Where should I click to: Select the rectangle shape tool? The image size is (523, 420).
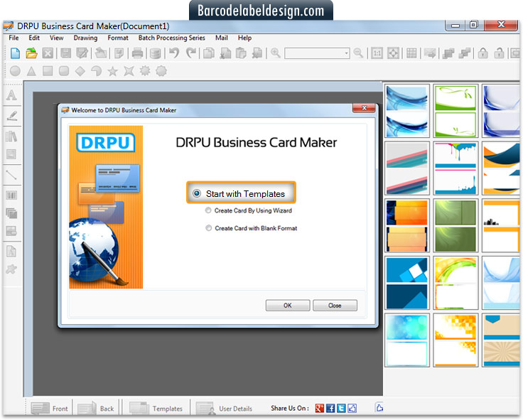48,71
